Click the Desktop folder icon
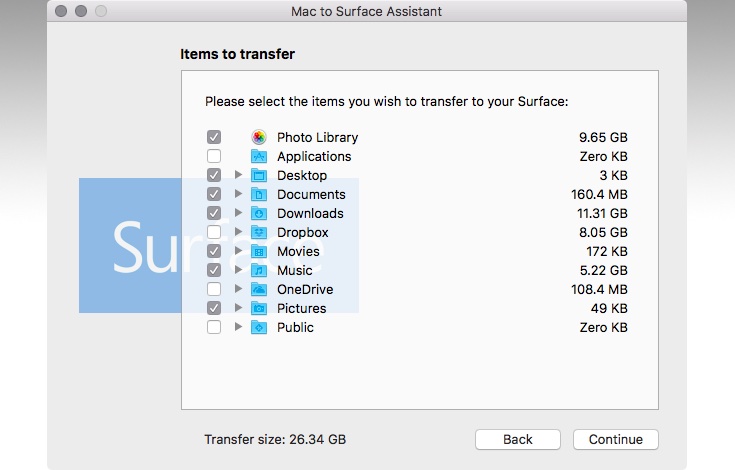Screen dimensions: 735x470 (x=259, y=175)
